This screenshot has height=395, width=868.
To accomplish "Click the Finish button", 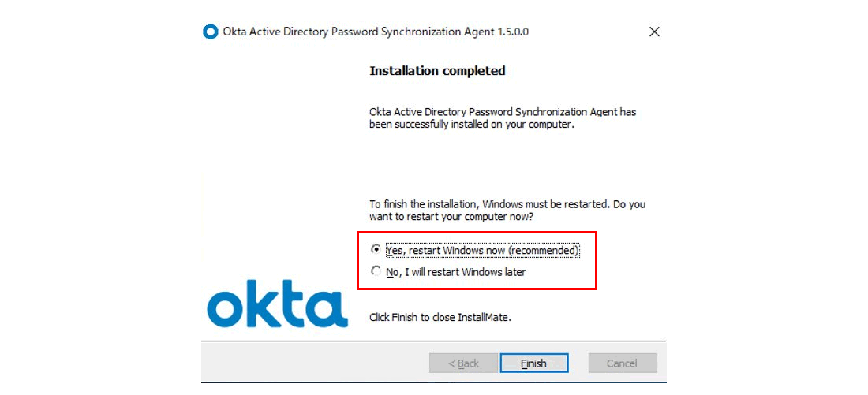I will click(533, 363).
